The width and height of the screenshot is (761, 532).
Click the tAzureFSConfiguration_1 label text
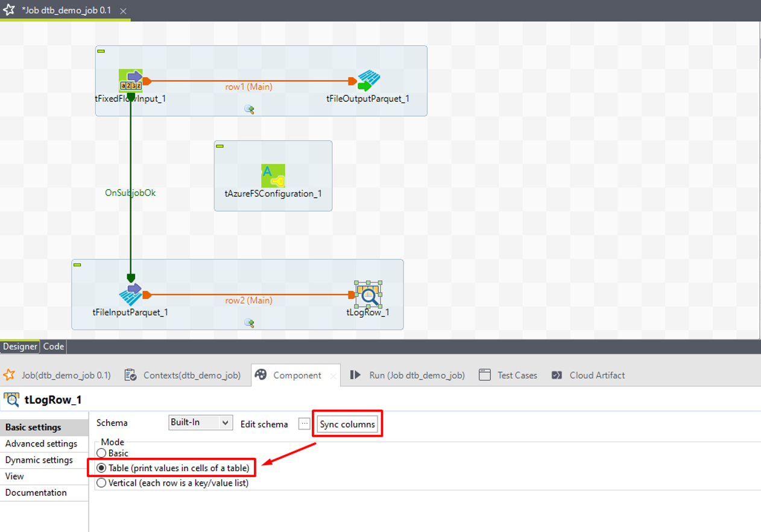tap(273, 193)
